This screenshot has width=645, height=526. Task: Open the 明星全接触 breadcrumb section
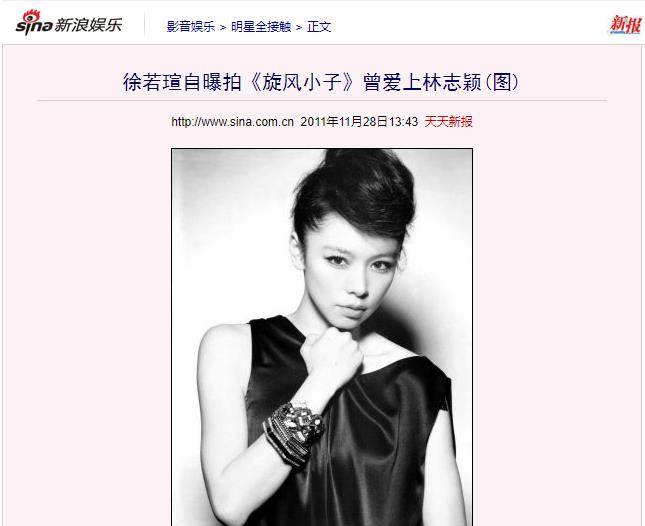(x=261, y=27)
